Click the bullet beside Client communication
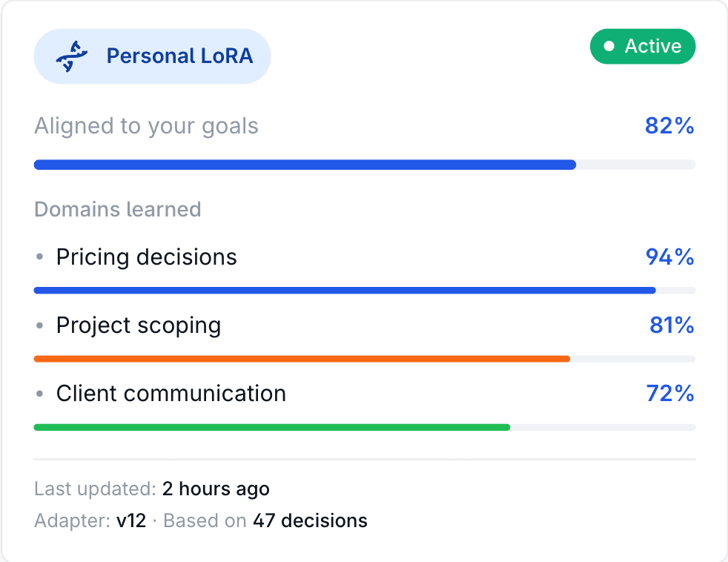 (40, 394)
